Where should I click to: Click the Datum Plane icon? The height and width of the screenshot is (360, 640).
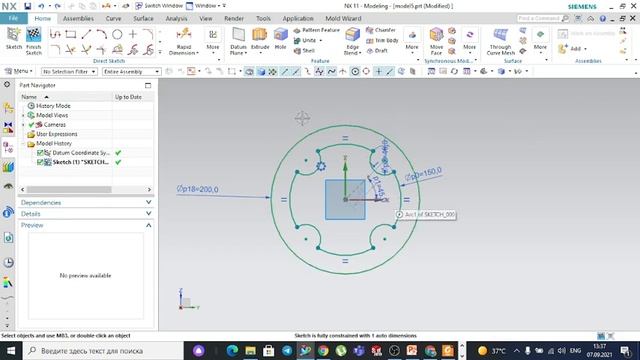pos(238,35)
